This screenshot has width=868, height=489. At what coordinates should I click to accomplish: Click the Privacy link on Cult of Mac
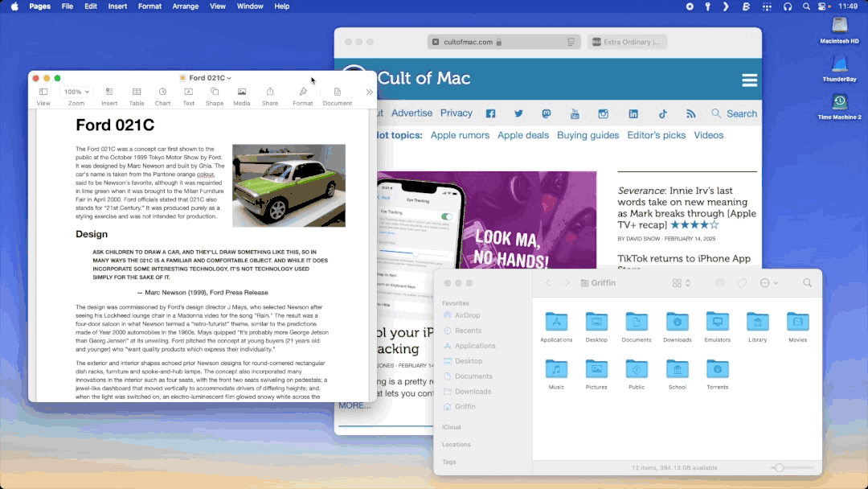[x=457, y=113]
